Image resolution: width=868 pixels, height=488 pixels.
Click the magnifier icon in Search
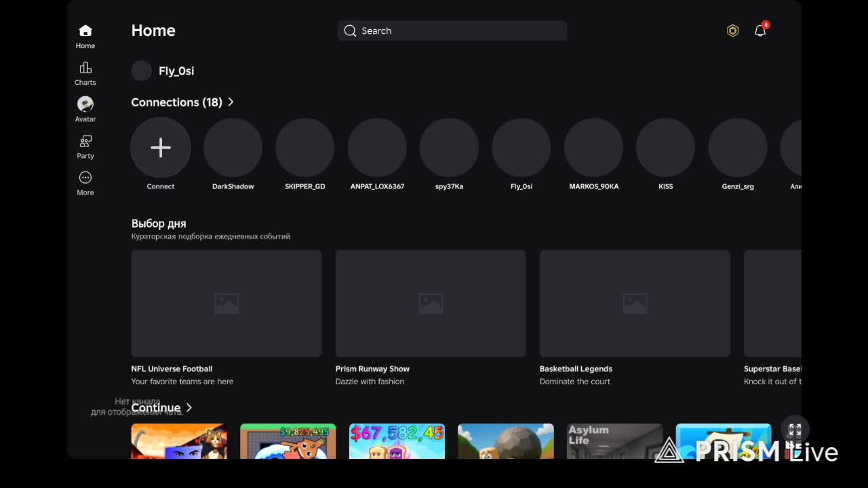(350, 30)
